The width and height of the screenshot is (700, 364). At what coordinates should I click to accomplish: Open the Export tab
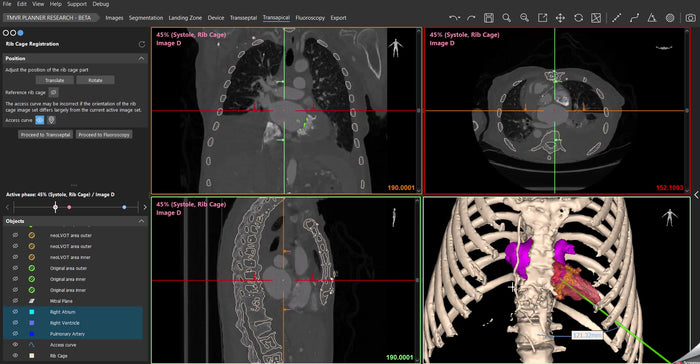[338, 18]
